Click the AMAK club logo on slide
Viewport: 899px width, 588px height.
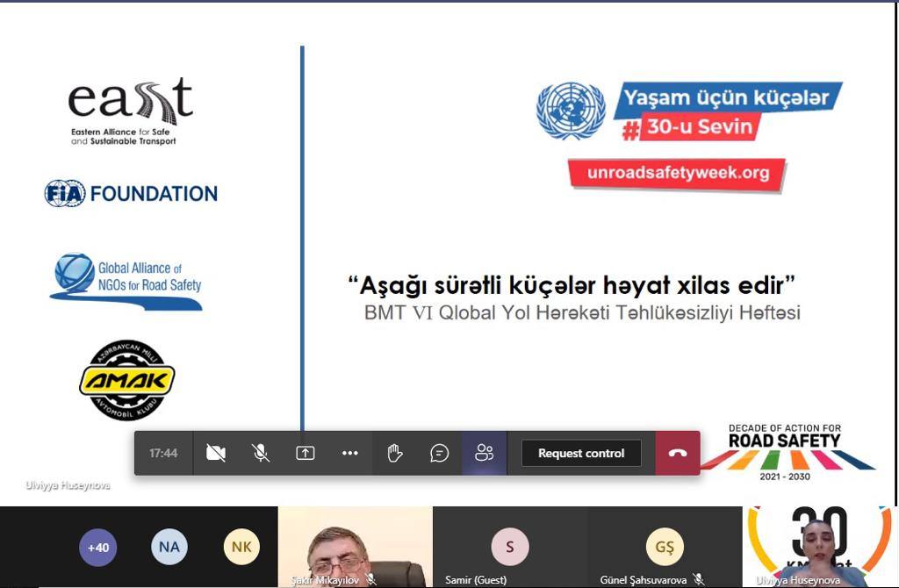127,380
